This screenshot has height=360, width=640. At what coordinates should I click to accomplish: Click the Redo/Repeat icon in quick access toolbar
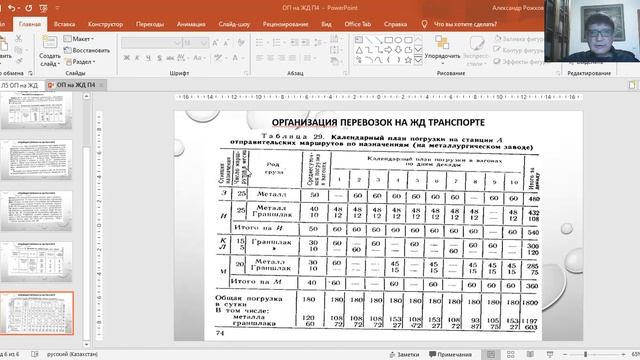[29, 8]
